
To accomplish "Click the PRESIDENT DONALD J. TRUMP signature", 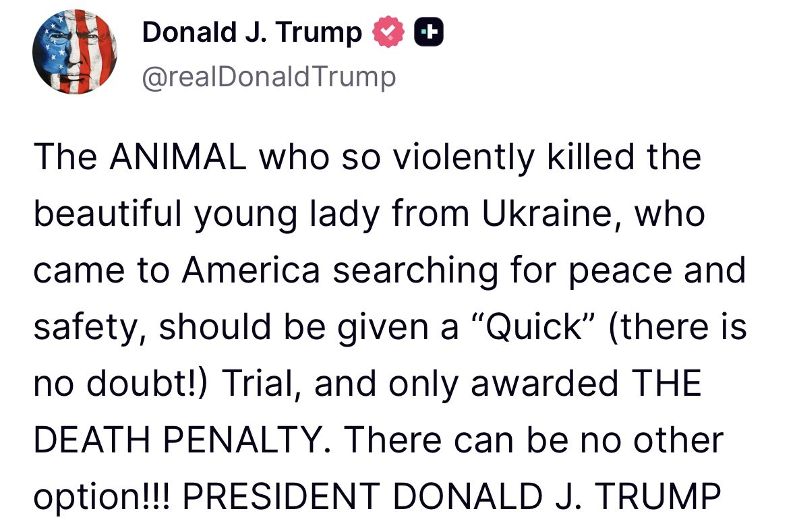I will [452, 496].
